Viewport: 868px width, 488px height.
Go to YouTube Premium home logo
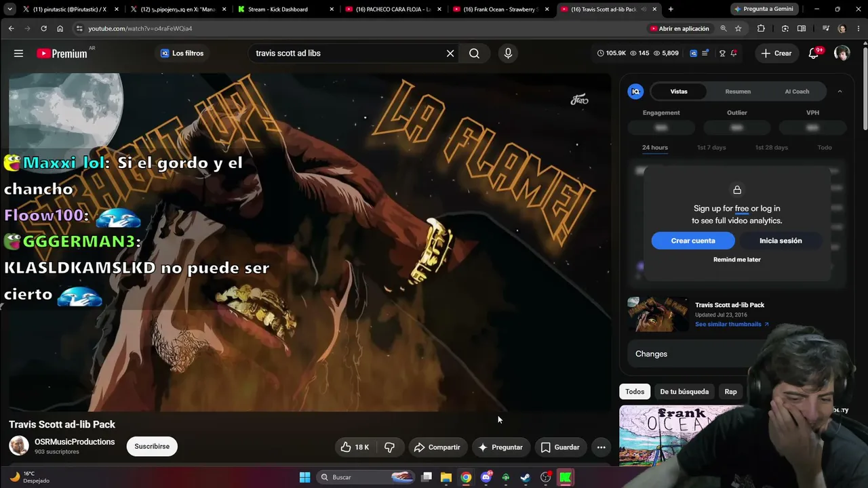62,54
